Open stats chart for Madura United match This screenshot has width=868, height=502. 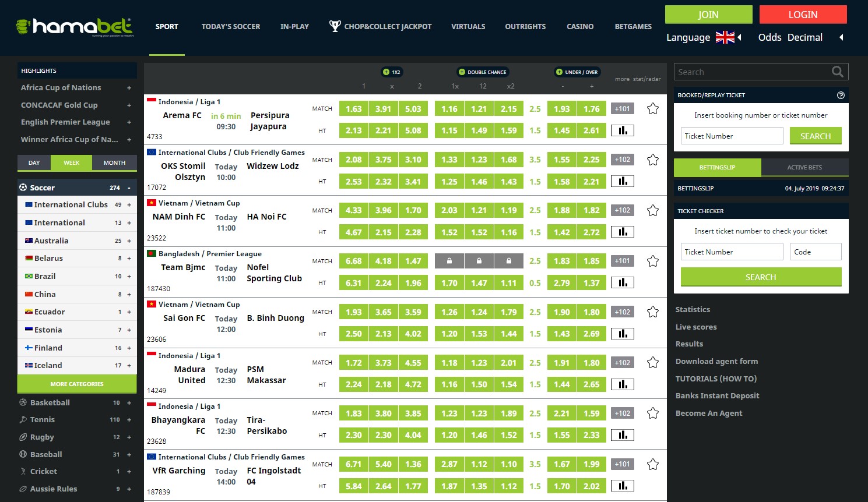623,384
